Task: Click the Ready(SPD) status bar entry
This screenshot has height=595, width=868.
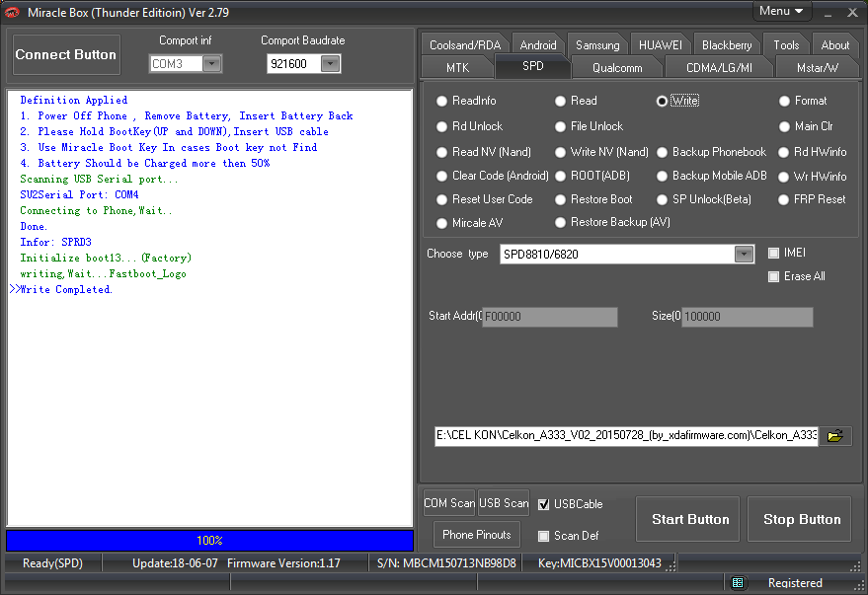Action: click(52, 563)
